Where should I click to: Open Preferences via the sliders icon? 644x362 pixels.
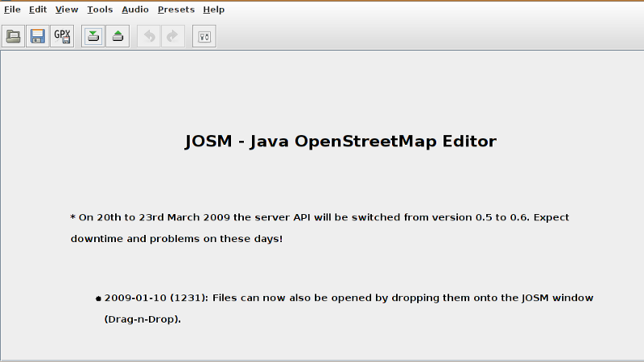[x=204, y=36]
